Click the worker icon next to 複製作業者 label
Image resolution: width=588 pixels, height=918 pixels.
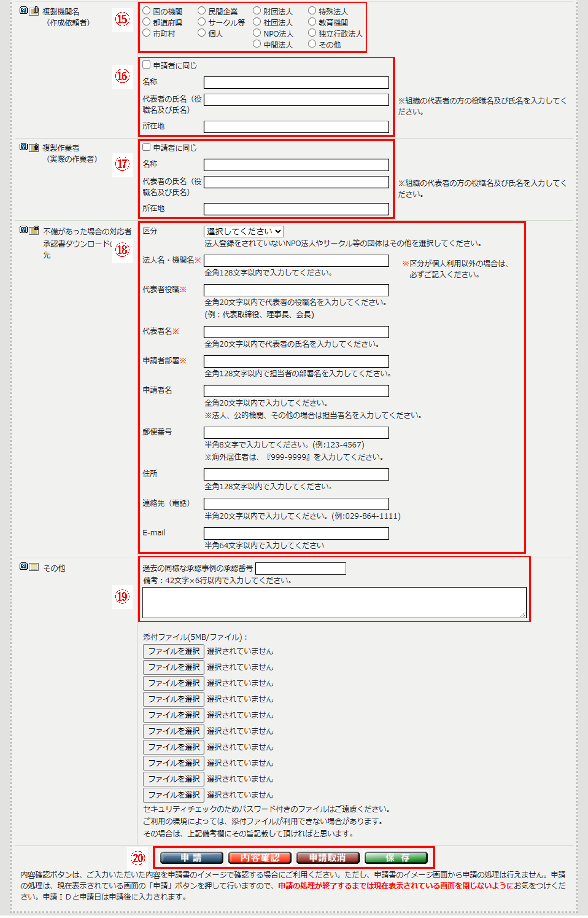point(34,147)
